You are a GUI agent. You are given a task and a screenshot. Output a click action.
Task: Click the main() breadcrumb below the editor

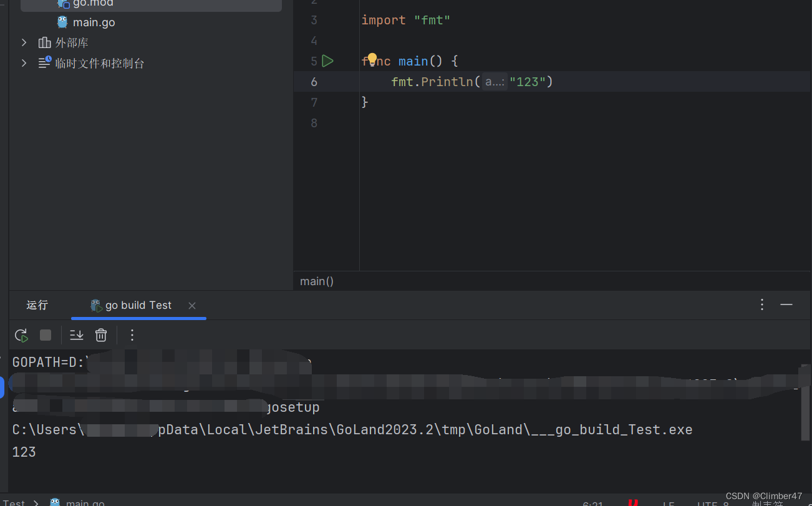[316, 281]
